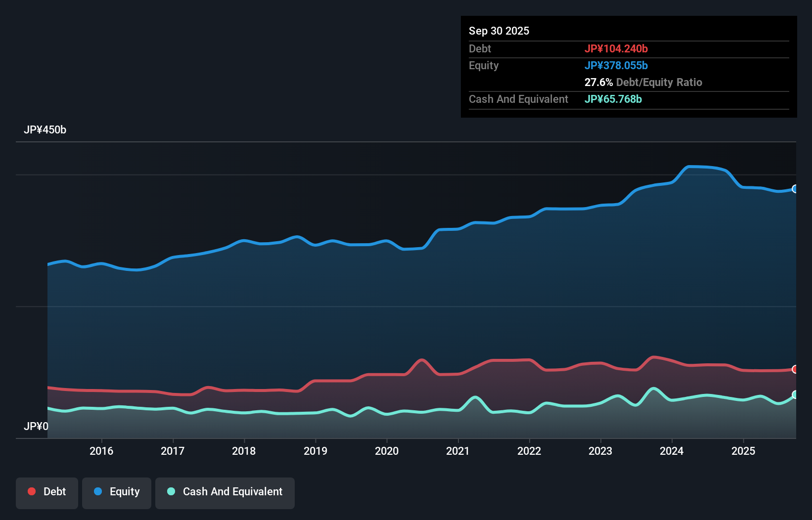The height and width of the screenshot is (520, 812).
Task: Click the 2022 x-axis label
Action: (x=529, y=451)
